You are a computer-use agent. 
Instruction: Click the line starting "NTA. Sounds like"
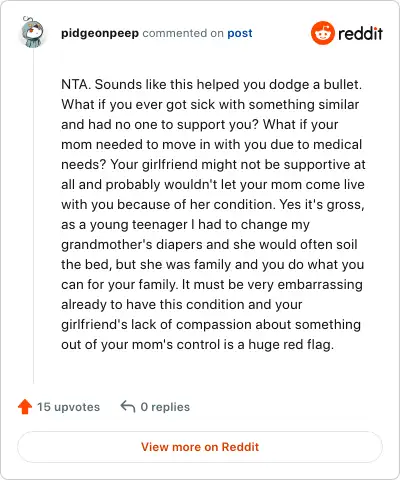[211, 85]
